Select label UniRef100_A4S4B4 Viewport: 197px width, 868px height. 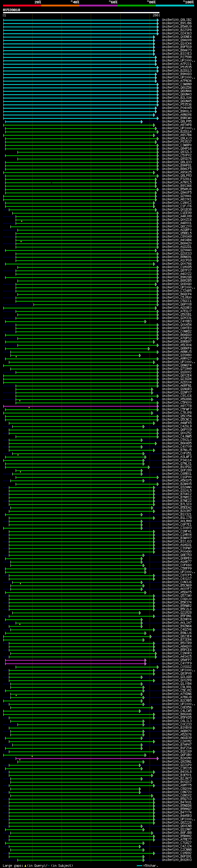(x=177, y=240)
